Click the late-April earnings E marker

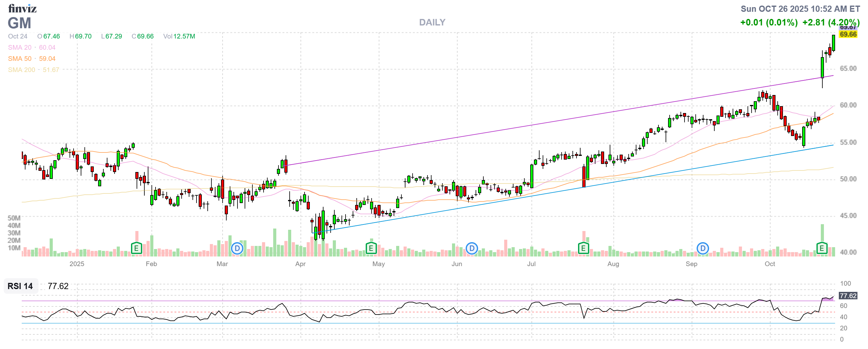tap(371, 249)
